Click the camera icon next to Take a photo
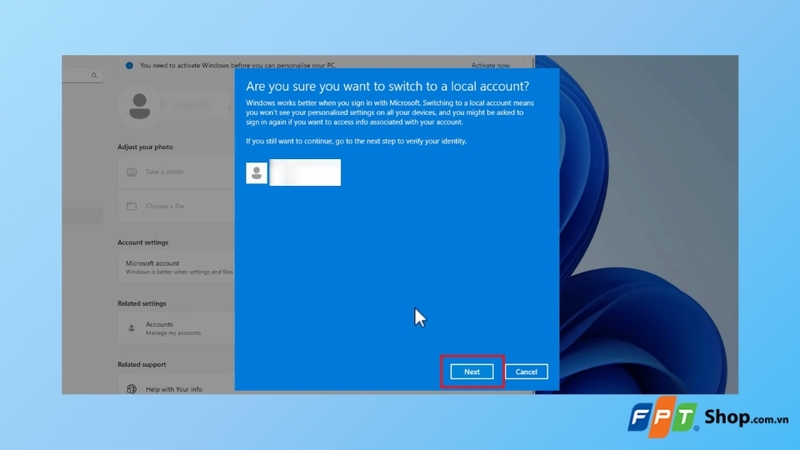The height and width of the screenshot is (450, 800). [x=132, y=172]
